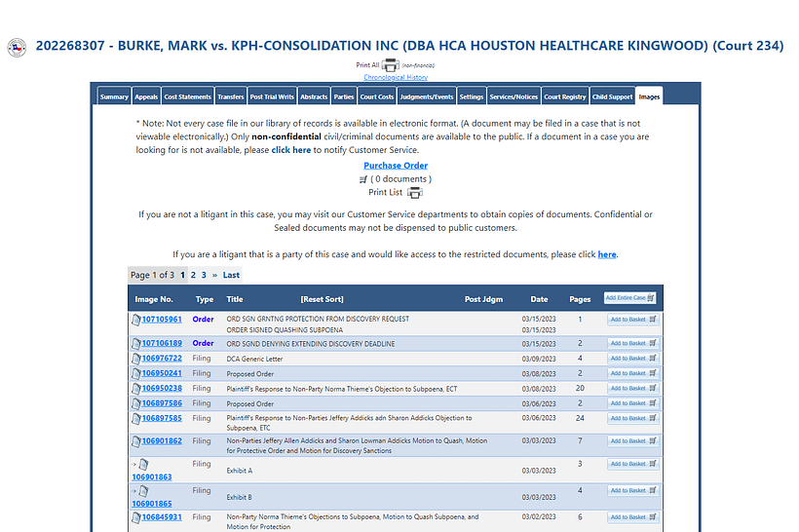
Task: Open document icon for image 106950238
Action: point(136,389)
